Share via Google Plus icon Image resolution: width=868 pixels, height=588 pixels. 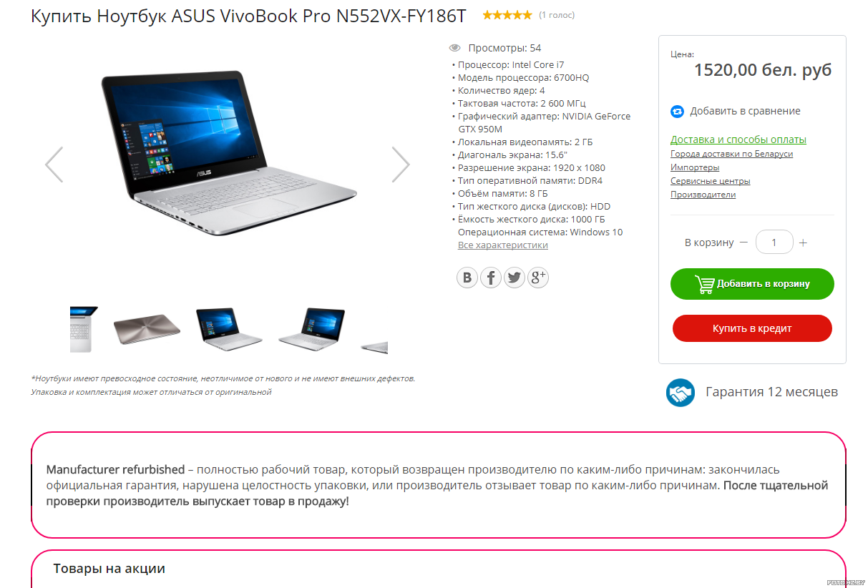point(538,278)
